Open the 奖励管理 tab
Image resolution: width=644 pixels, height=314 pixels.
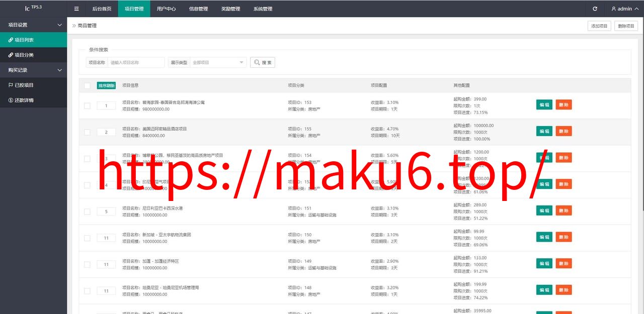click(x=230, y=9)
